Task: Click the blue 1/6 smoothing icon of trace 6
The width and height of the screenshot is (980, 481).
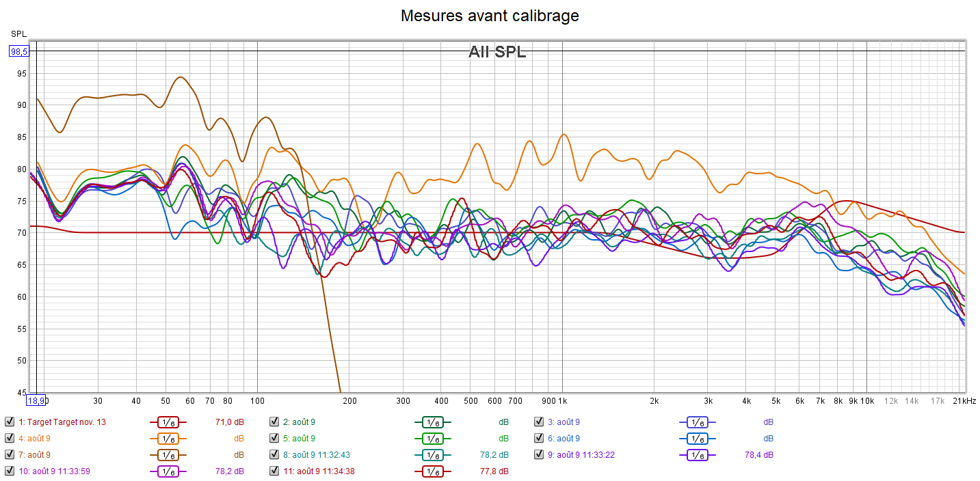Action: (698, 439)
